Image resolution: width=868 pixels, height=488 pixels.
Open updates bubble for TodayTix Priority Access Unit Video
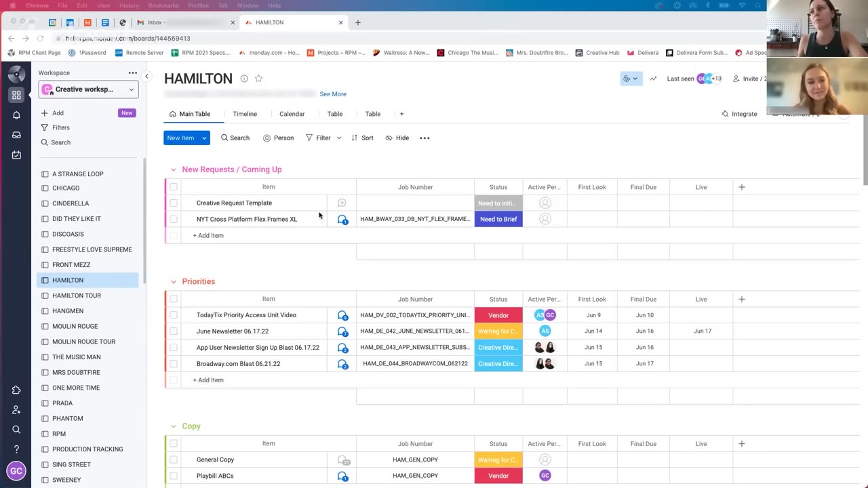pyautogui.click(x=342, y=315)
